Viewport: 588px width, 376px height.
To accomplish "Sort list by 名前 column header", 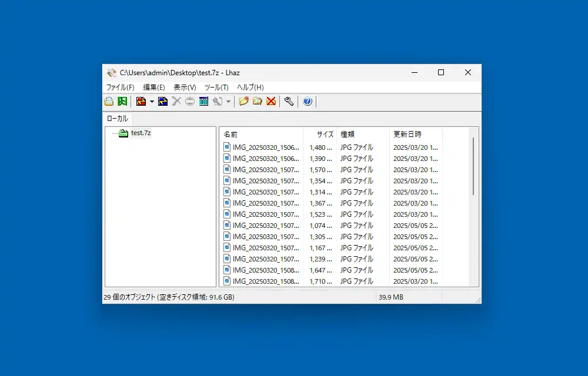I will [261, 135].
